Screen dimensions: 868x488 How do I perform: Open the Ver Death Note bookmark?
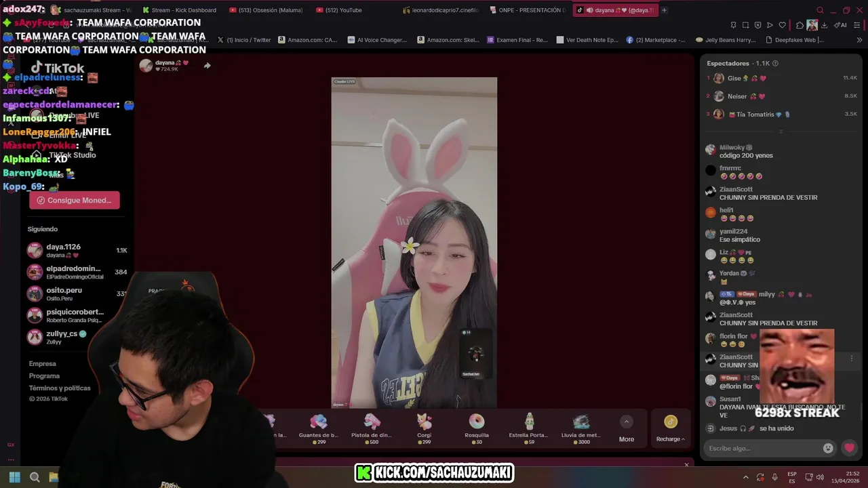[x=587, y=40]
